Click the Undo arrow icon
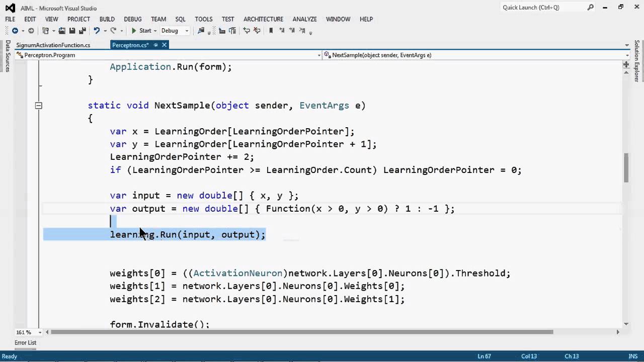The image size is (644, 362). coord(97,31)
